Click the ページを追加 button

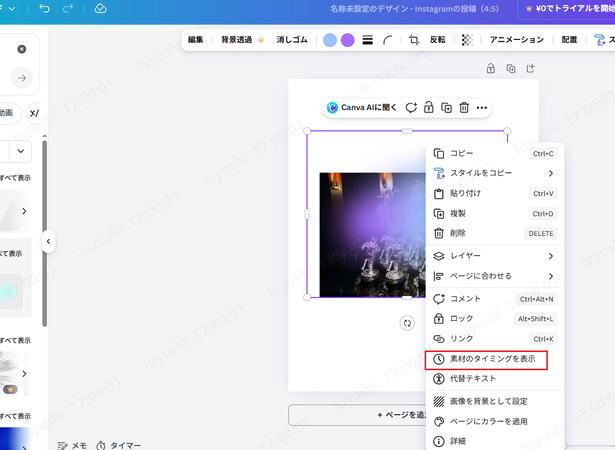pyautogui.click(x=357, y=415)
